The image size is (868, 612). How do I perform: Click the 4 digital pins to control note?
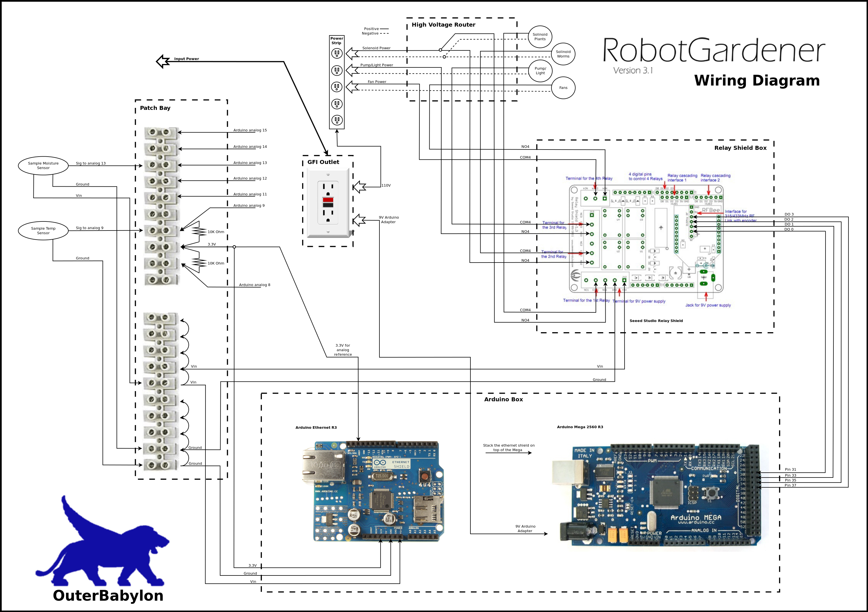(645, 176)
